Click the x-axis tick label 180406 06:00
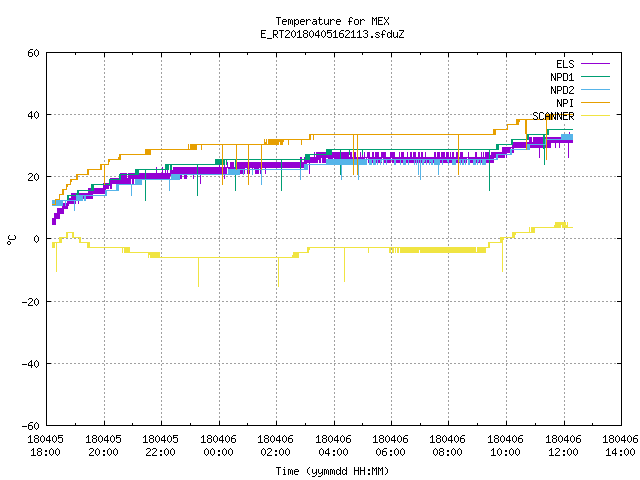The image size is (640, 480). pyautogui.click(x=391, y=446)
